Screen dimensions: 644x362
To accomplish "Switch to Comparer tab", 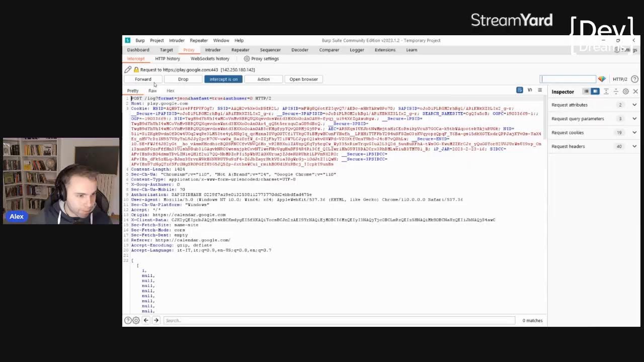I will [x=329, y=50].
